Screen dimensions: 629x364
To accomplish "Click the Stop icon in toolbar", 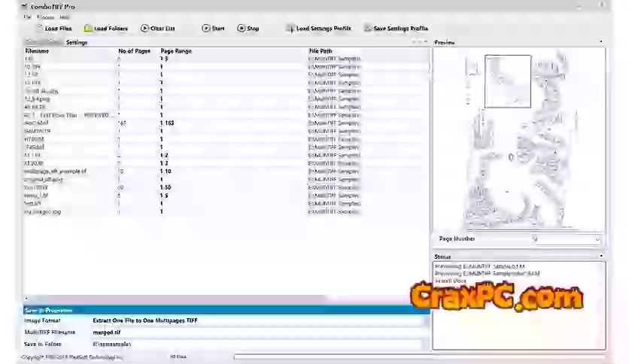I will 241,28.
